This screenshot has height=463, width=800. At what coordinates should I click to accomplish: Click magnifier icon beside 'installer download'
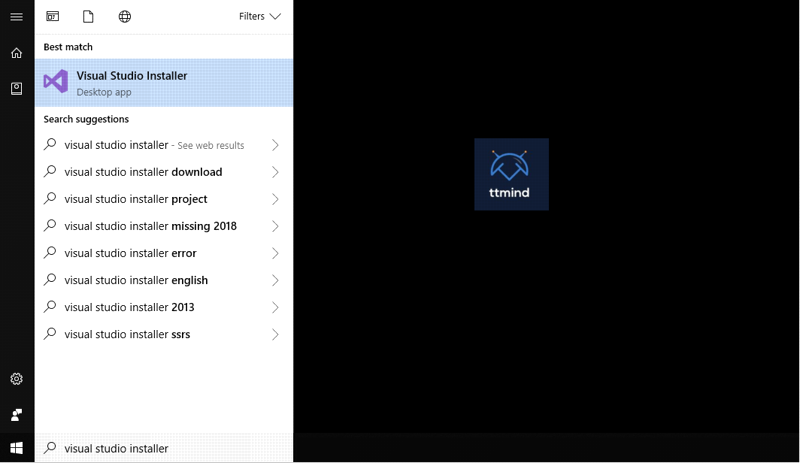(50, 172)
